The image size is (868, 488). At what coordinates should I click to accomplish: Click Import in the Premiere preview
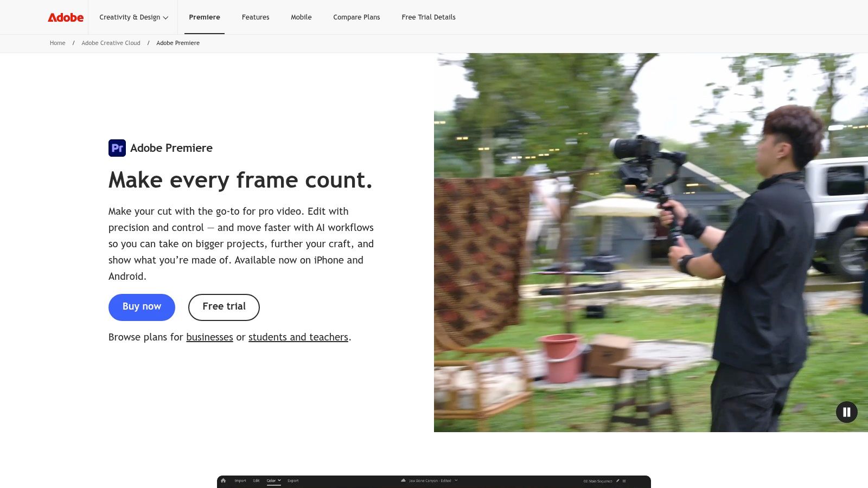240,480
